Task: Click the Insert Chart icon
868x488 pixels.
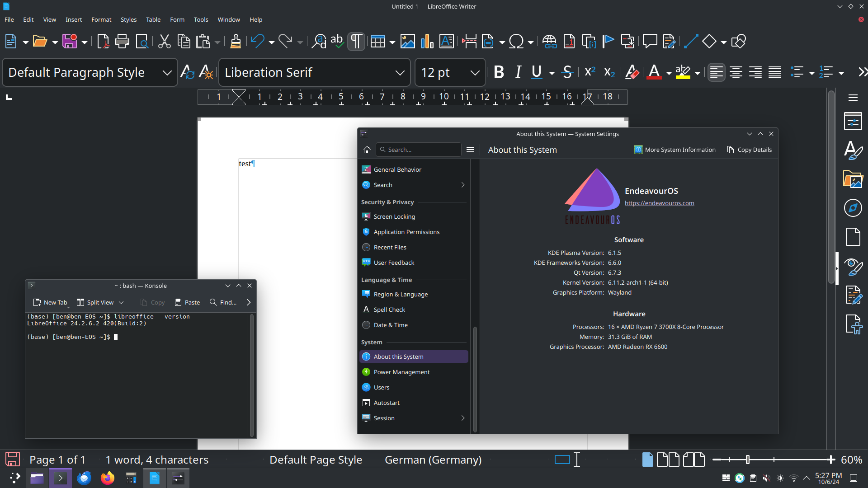Action: point(427,42)
